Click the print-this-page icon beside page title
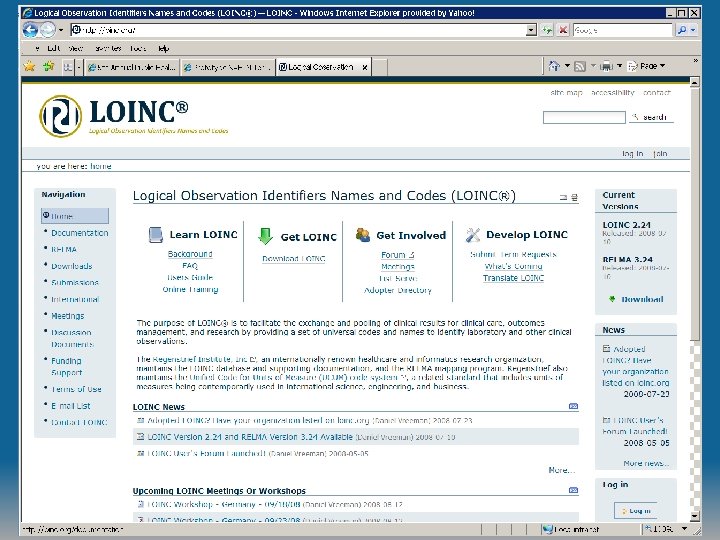Image resolution: width=720 pixels, height=540 pixels. pyautogui.click(x=574, y=197)
